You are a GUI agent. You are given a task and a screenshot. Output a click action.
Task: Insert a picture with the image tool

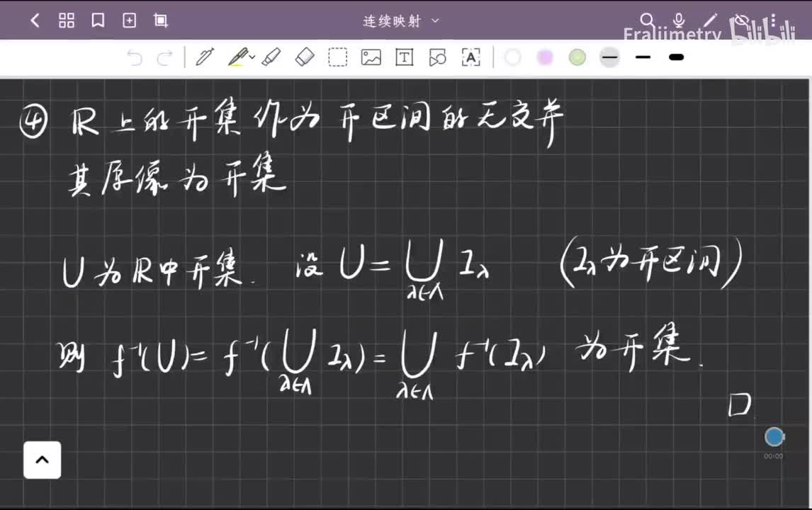(371, 57)
